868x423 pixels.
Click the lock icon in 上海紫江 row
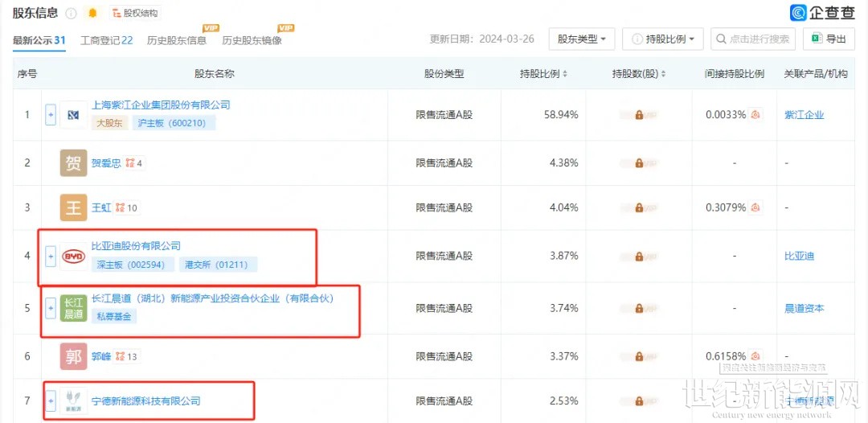pos(639,115)
